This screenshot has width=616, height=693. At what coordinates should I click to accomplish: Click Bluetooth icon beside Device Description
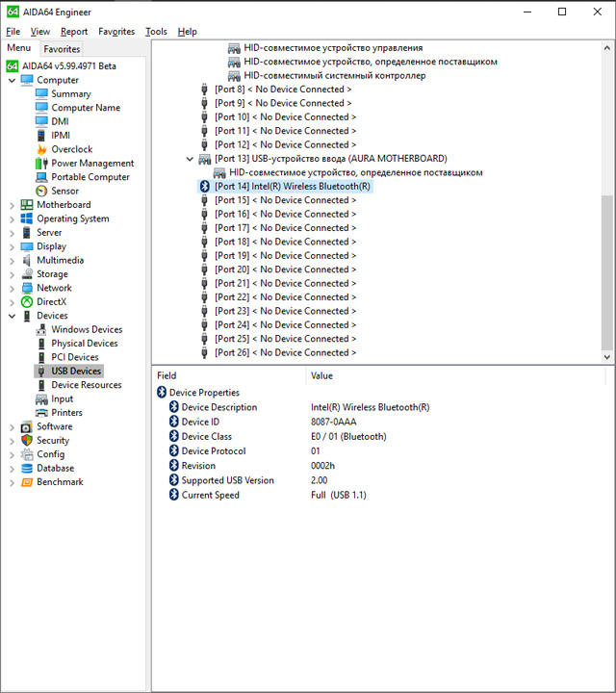coord(174,407)
